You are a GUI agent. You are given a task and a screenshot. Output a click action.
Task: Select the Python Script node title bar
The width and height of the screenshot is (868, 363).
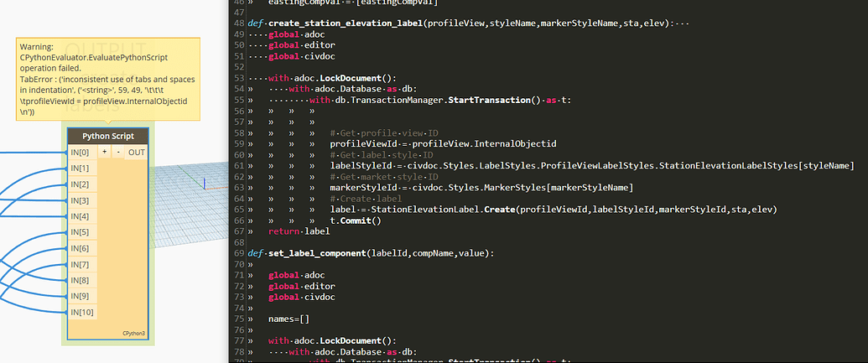pos(108,136)
